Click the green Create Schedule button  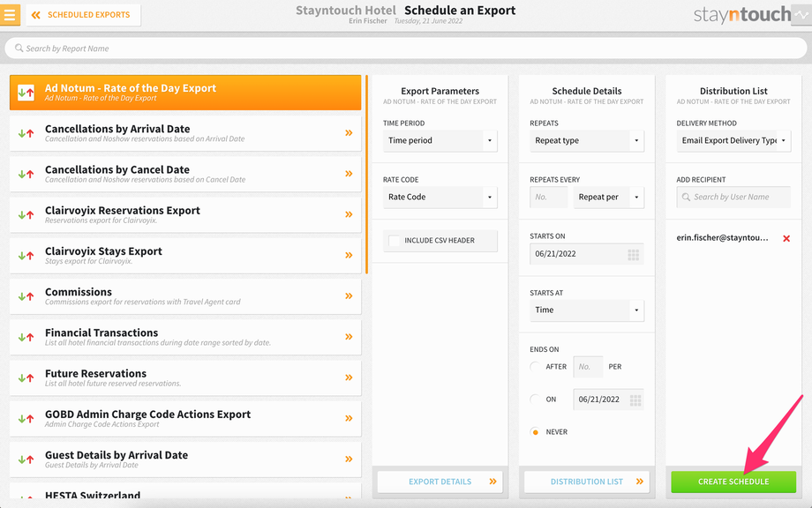click(x=733, y=482)
